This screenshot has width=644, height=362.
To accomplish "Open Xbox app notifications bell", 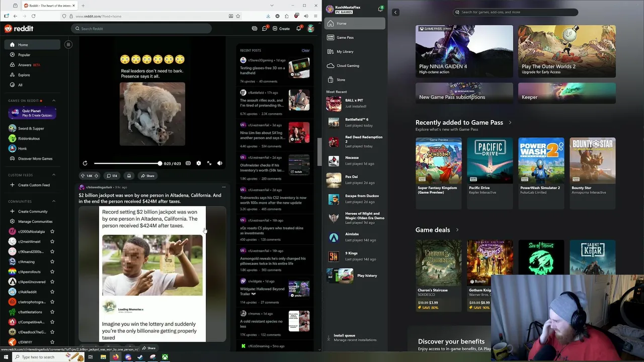I will (380, 9).
